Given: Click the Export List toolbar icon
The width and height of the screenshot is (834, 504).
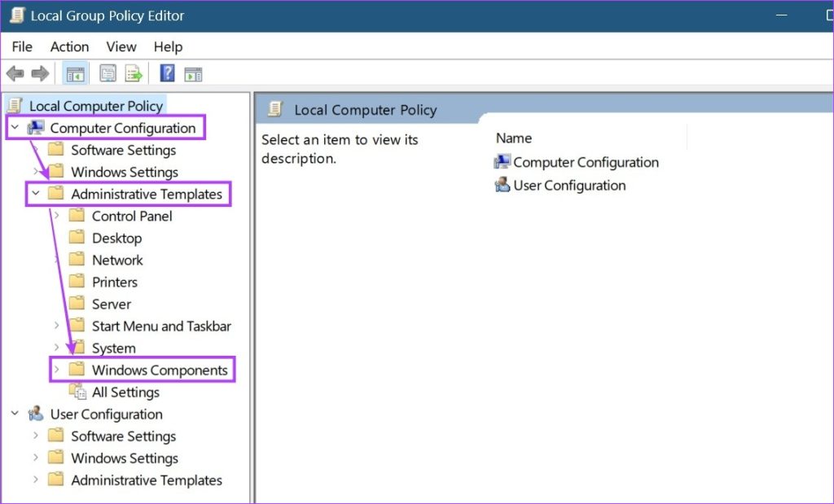Looking at the screenshot, I should [134, 72].
